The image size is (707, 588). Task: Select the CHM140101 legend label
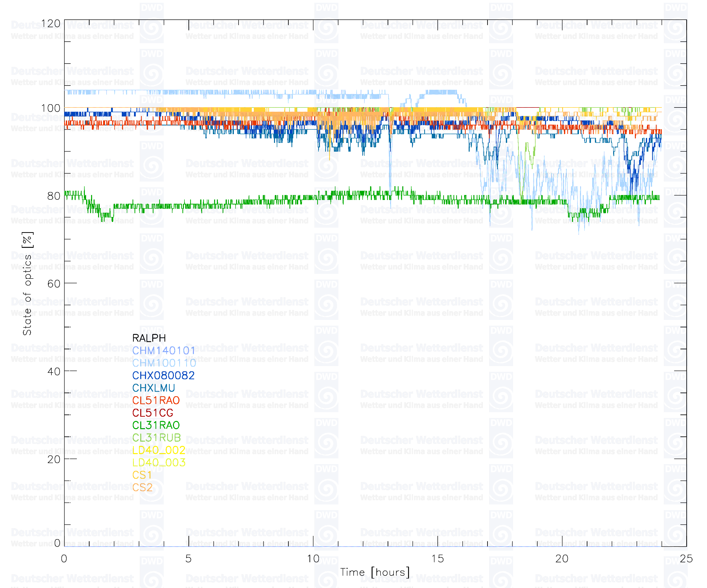pyautogui.click(x=164, y=351)
